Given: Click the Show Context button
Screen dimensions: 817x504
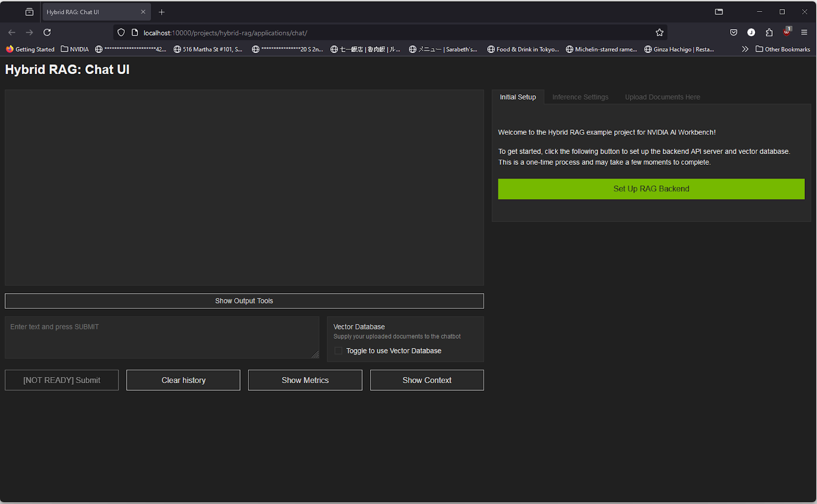Looking at the screenshot, I should point(427,380).
